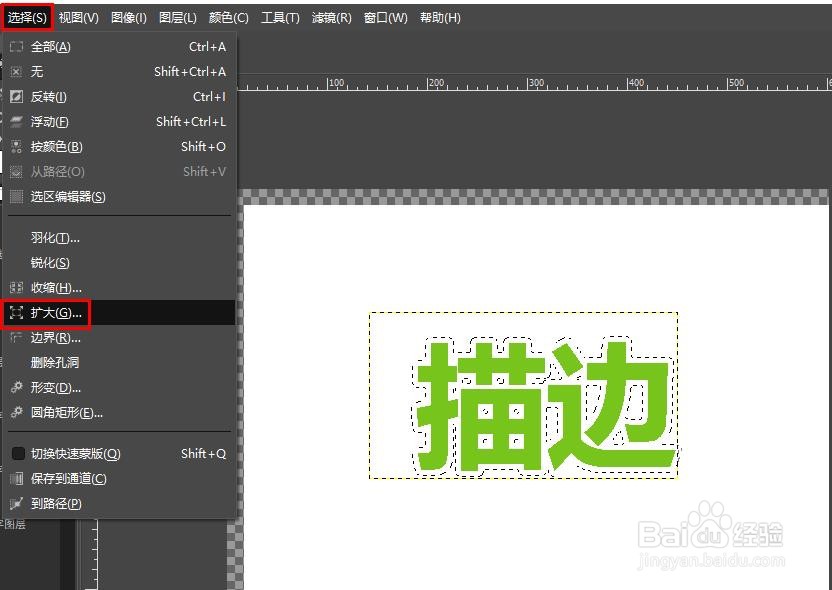Click the 边界 (Border Selection) icon
Image resolution: width=832 pixels, height=590 pixels.
[16, 337]
